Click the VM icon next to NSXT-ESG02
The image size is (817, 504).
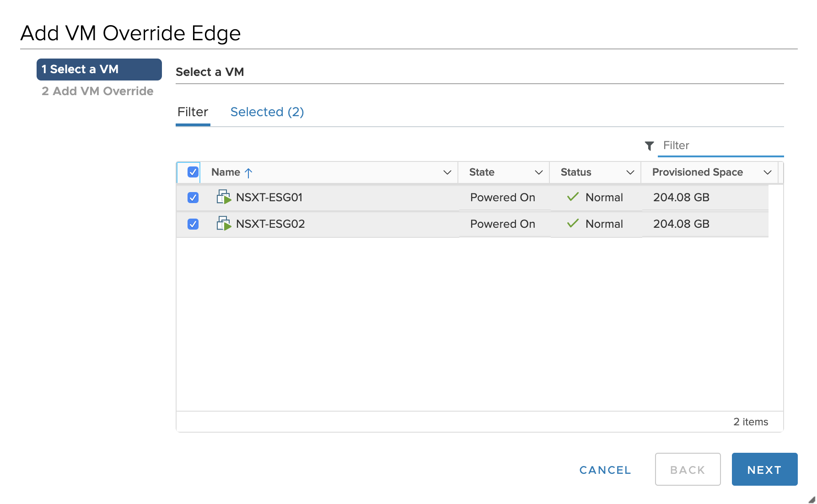pos(224,224)
